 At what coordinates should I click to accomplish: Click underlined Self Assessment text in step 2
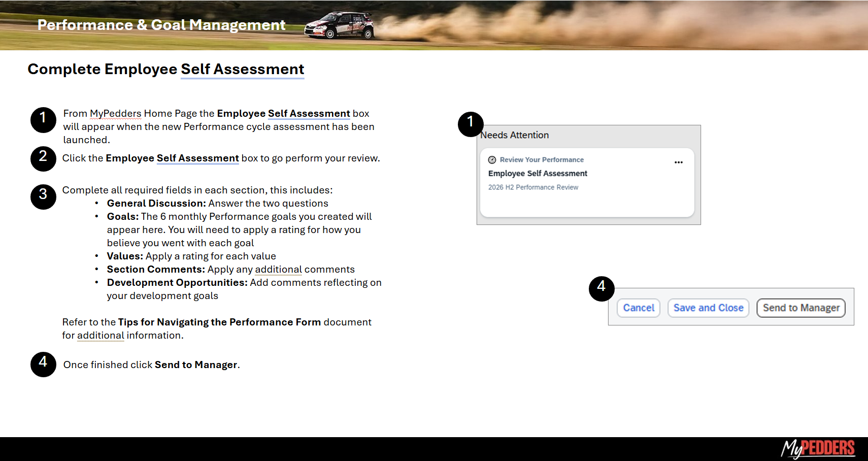[x=197, y=158]
